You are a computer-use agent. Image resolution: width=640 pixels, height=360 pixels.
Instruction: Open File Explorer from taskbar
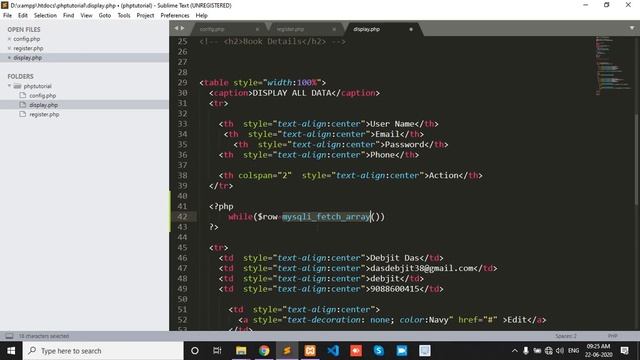pyautogui.click(x=241, y=351)
